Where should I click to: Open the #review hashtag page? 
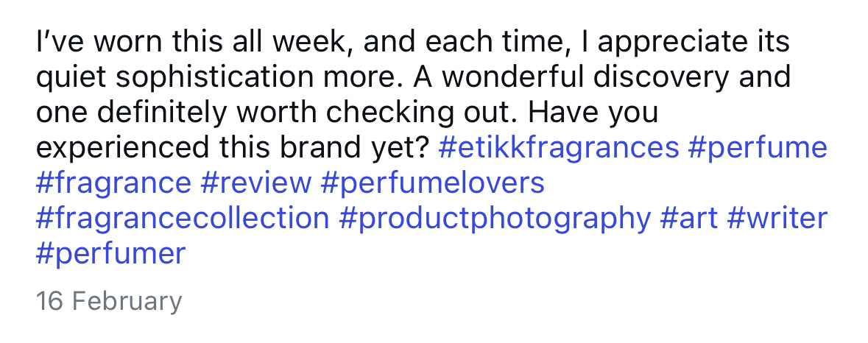[255, 183]
